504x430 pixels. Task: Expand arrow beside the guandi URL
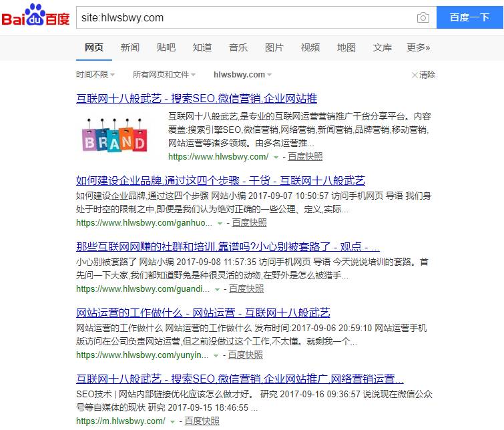coord(217,290)
